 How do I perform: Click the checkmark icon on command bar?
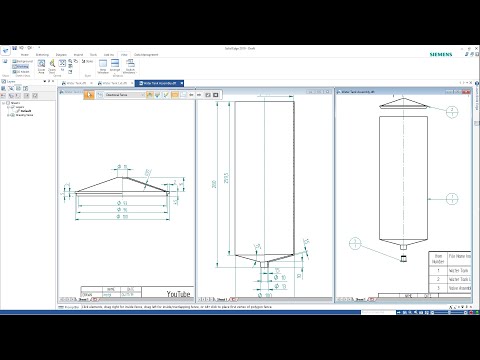[x=166, y=95]
